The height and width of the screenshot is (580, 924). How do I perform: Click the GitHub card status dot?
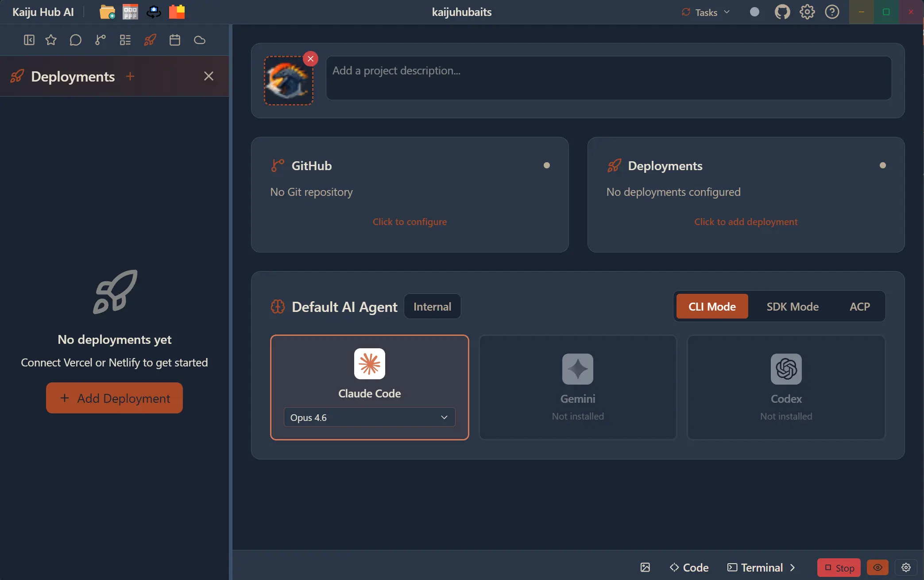click(x=547, y=165)
